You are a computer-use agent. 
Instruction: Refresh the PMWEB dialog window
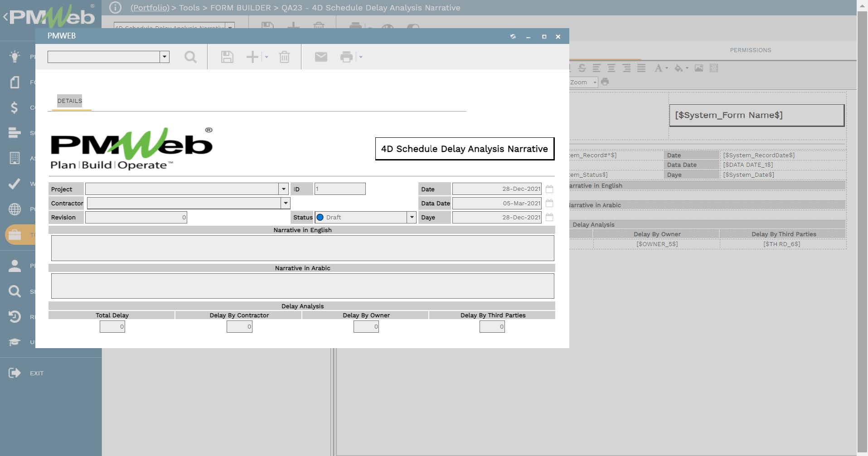(x=513, y=36)
